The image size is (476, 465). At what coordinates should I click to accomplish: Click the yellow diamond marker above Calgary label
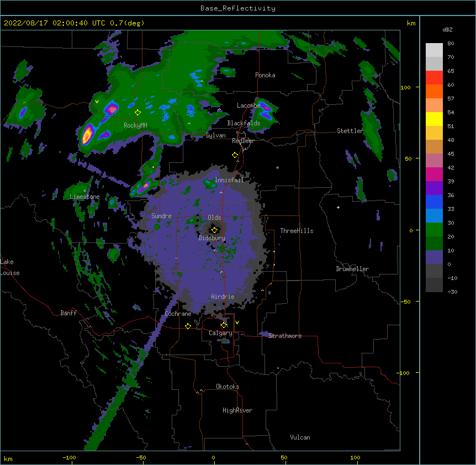224,325
